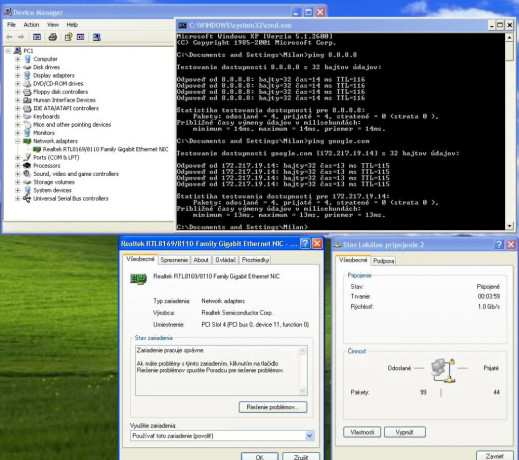
Task: Switch to the About tab
Action: click(x=201, y=260)
